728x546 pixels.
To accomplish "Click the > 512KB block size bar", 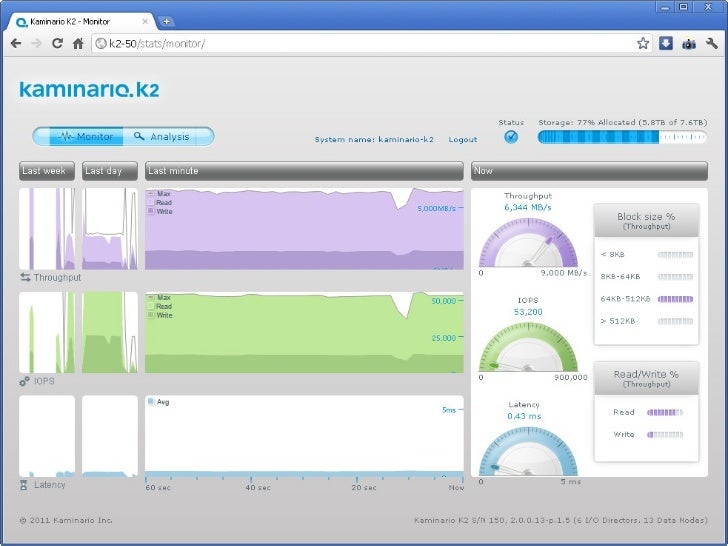I will (x=676, y=321).
